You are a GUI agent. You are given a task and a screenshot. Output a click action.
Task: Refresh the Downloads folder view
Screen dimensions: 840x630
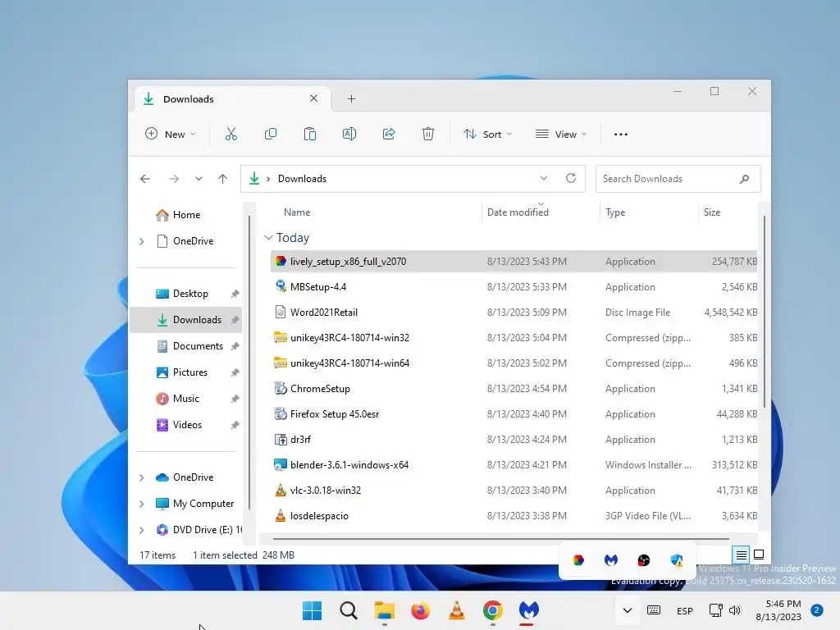[x=571, y=178]
